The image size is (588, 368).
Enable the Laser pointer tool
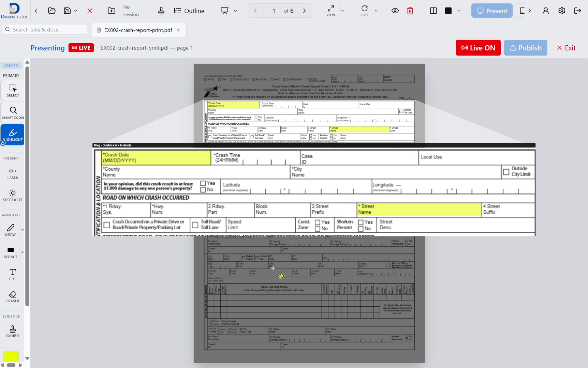pyautogui.click(x=13, y=173)
